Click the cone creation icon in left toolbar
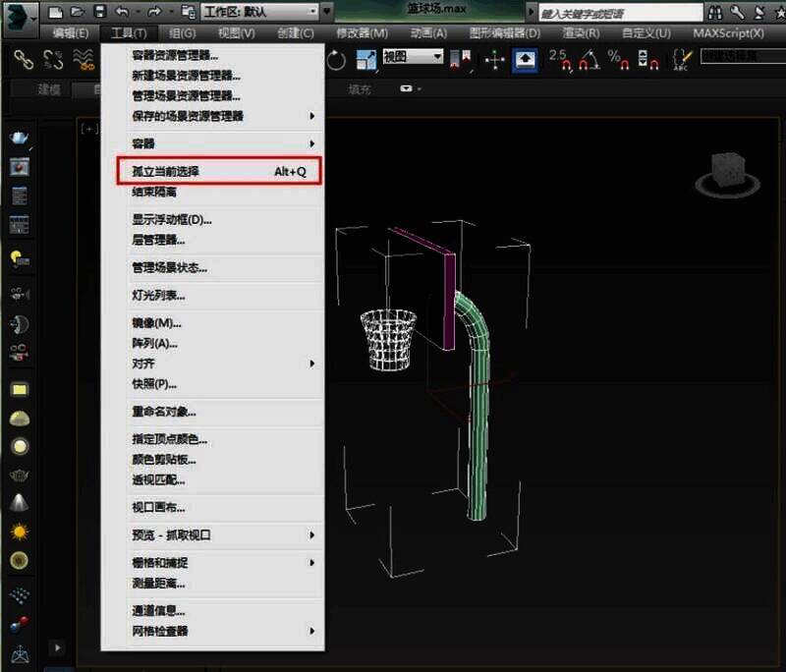The image size is (786, 672). click(x=18, y=502)
